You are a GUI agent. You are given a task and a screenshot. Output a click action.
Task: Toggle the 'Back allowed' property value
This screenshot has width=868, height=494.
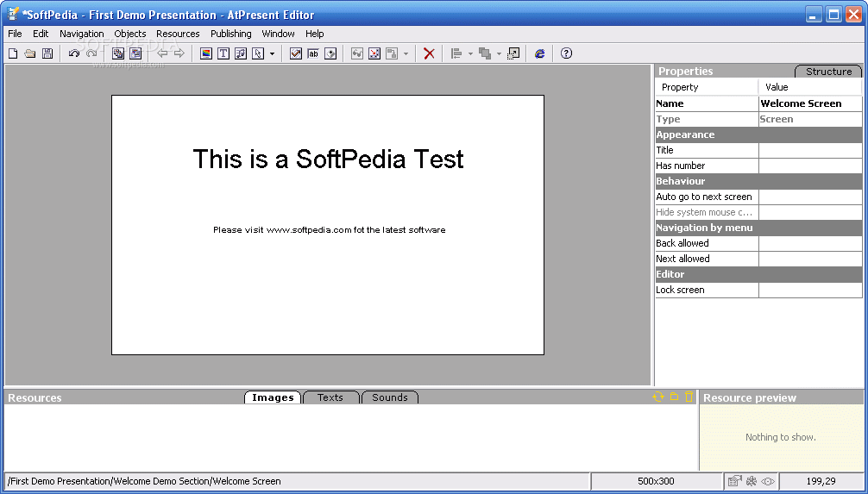810,243
